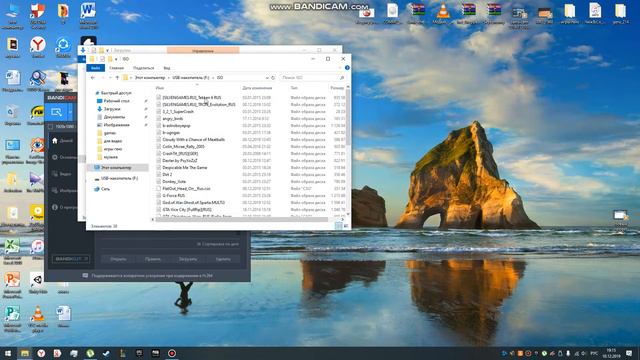Screen dimensions: 640x360
Task: Open Изображения in navigation pane
Action: 116,125
